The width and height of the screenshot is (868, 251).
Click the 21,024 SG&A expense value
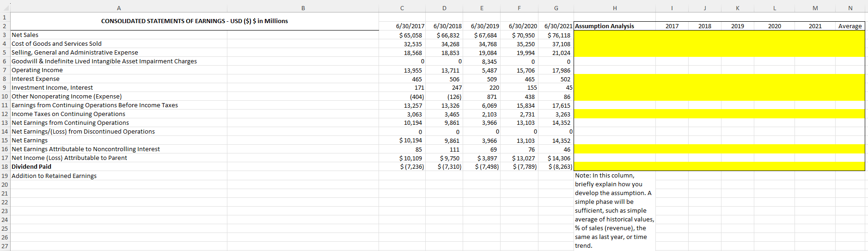(x=556, y=53)
